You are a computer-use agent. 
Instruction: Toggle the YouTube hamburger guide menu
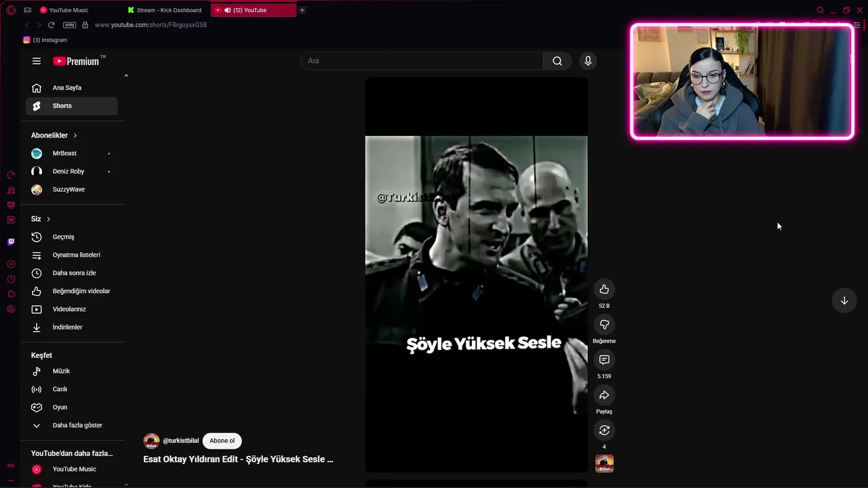tap(37, 61)
